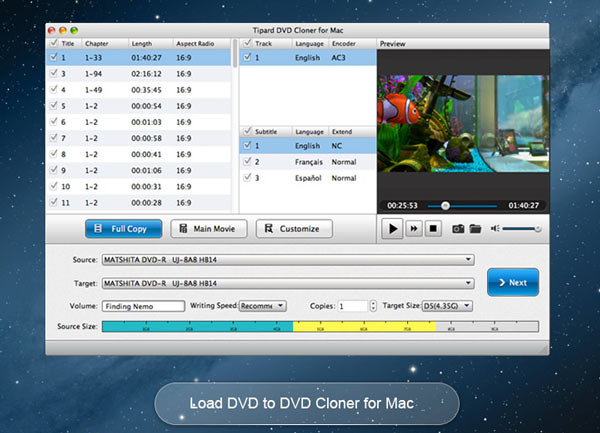600x433 pixels.
Task: Click the Chapter column header
Action: (x=105, y=44)
